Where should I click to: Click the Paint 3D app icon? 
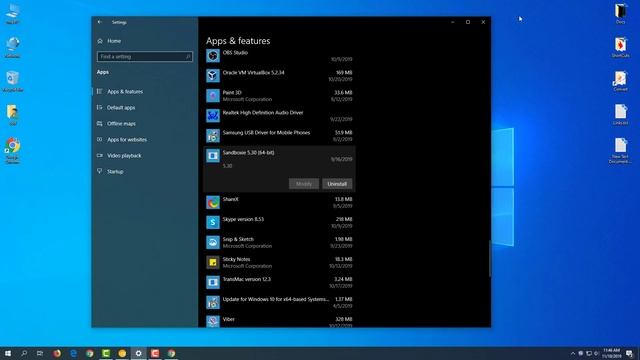pos(213,96)
